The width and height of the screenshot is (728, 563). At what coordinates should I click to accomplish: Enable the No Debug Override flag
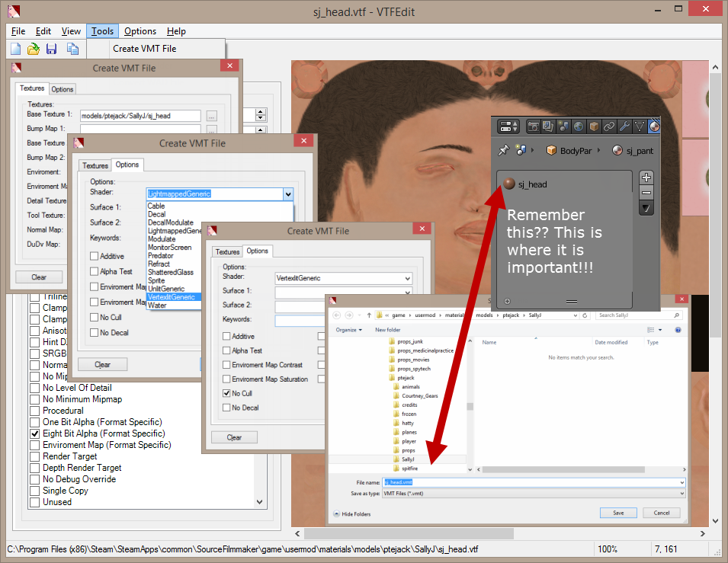tap(34, 479)
